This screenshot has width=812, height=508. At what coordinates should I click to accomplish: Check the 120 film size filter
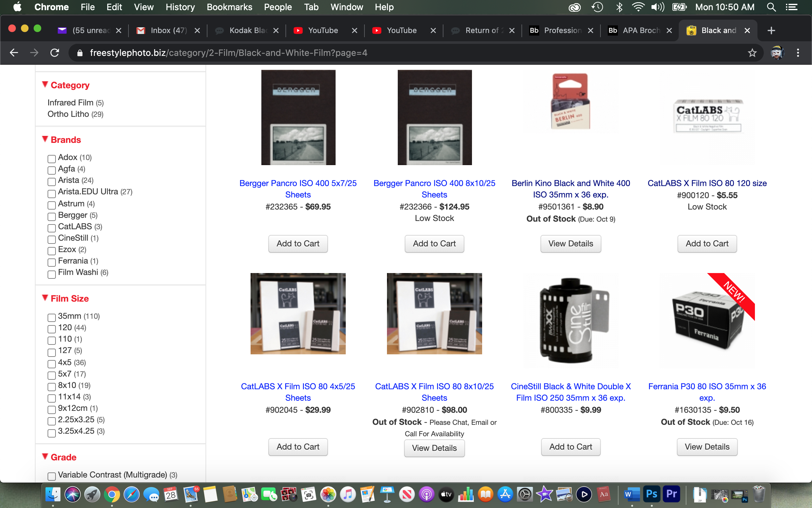[51, 329]
